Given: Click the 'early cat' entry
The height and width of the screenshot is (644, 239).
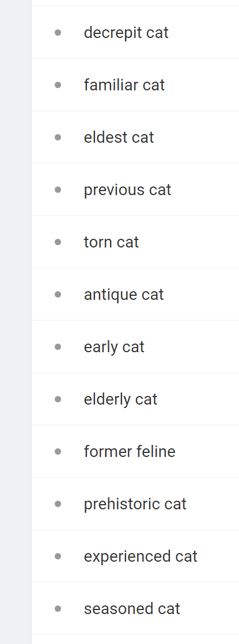Looking at the screenshot, I should [x=135, y=346].
